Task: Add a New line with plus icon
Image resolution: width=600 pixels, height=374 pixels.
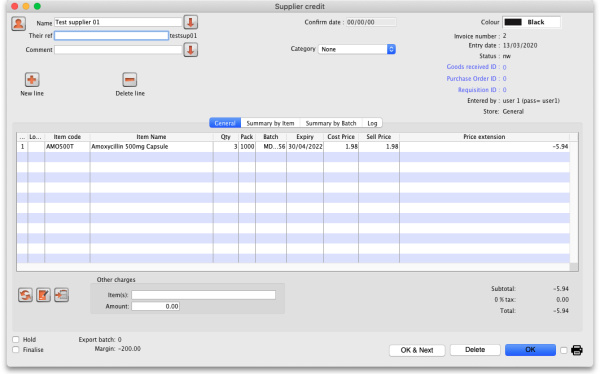Action: pos(32,80)
